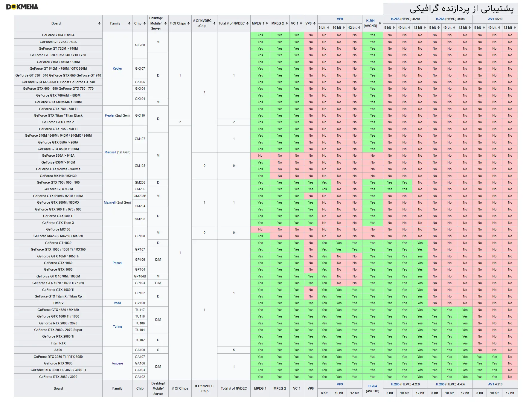Open the AV1 link in top header
Viewport: 532px width, 412px height.
491,19
